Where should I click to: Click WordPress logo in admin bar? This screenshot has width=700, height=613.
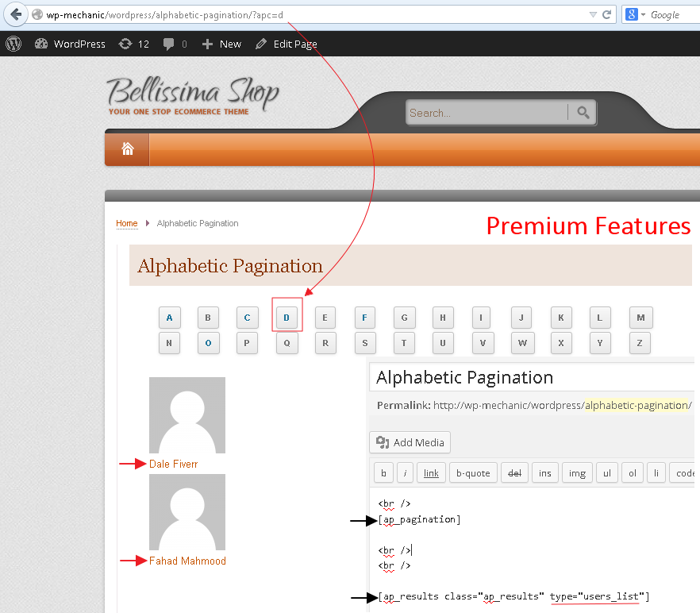13,44
